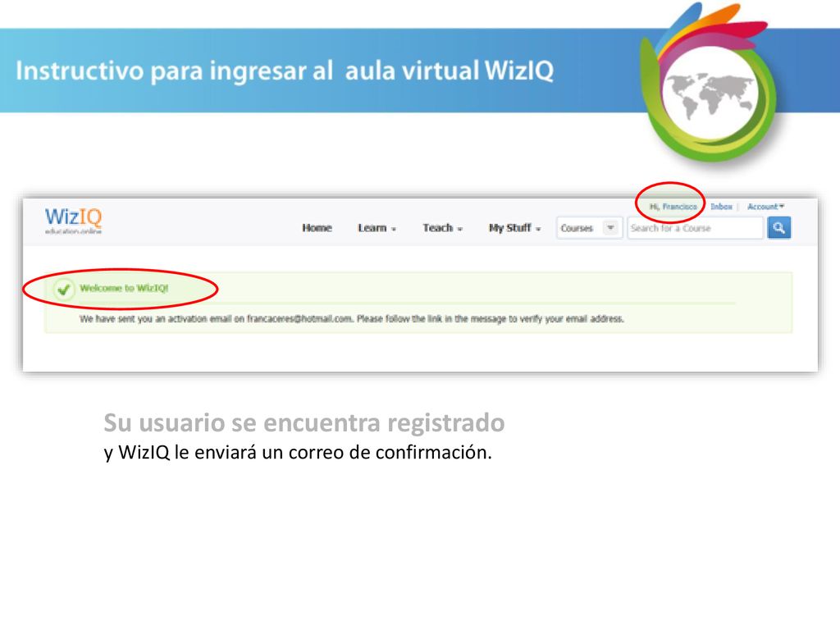Click the text Su usuario se encuentra registrado
Viewport: 840px width, 630px height.
click(304, 422)
